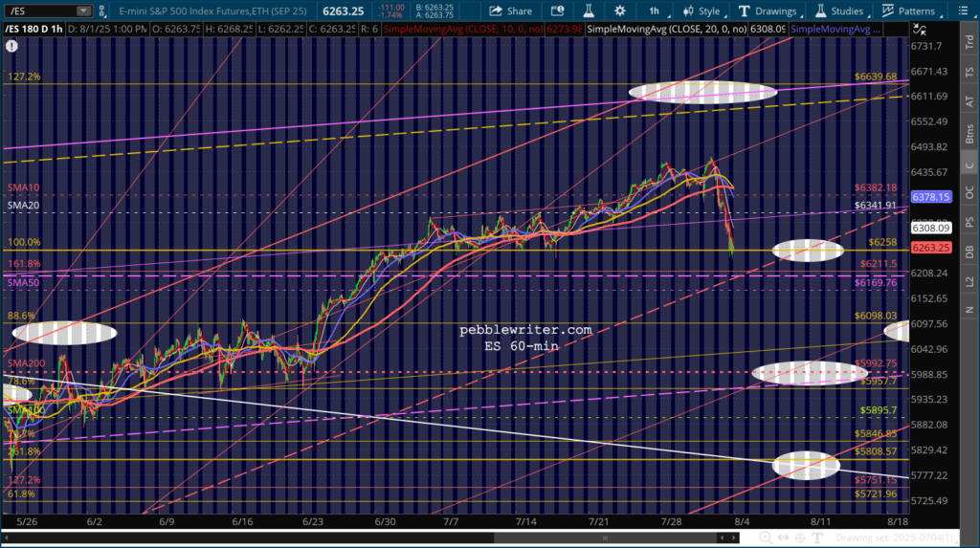Open the flask thinkScript lab icon
Image resolution: width=980 pixels, height=548 pixels.
tap(589, 11)
